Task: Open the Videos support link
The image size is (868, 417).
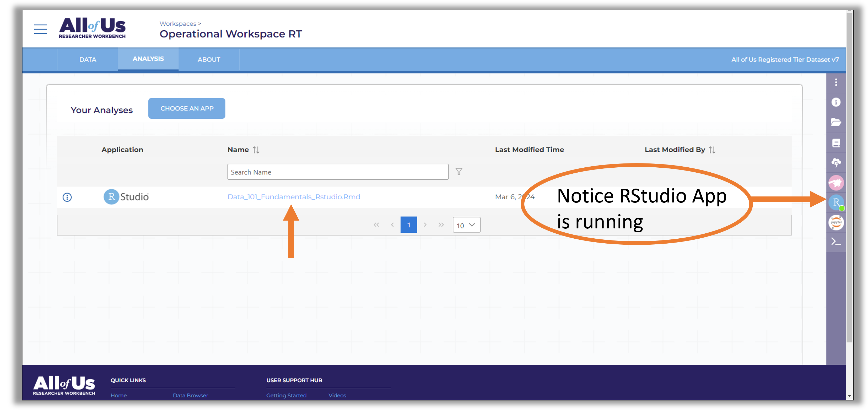Action: [337, 395]
